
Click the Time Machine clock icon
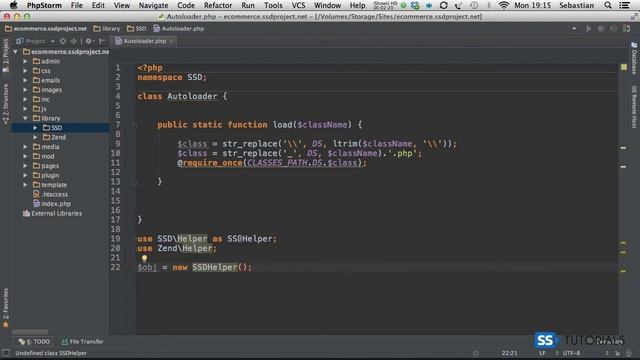[474, 5]
